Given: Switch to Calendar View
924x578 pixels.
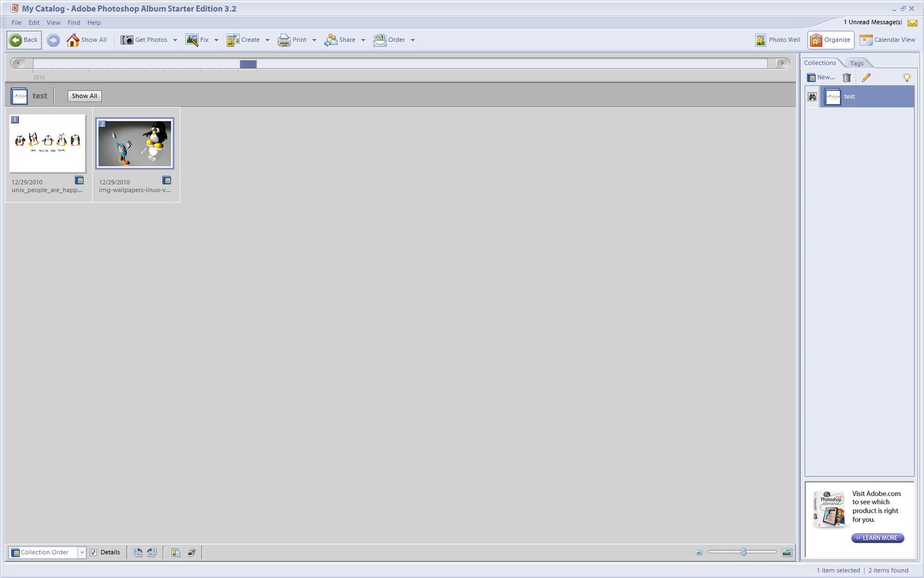Looking at the screenshot, I should coord(888,40).
